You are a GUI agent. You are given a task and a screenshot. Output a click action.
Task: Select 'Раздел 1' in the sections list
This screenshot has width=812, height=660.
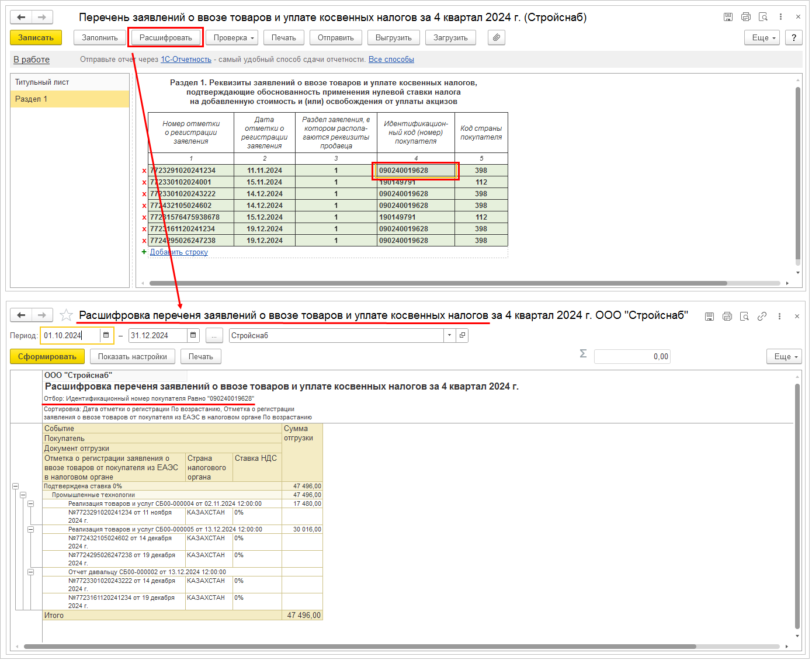32,99
